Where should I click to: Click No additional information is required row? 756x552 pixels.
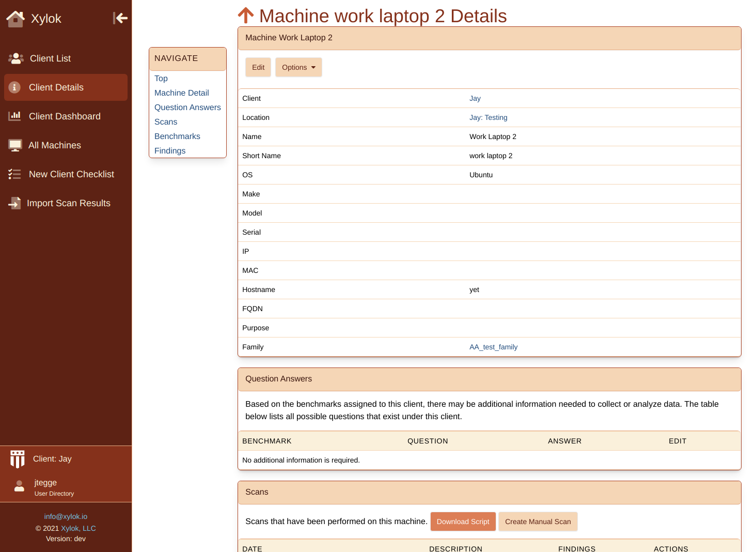point(490,460)
